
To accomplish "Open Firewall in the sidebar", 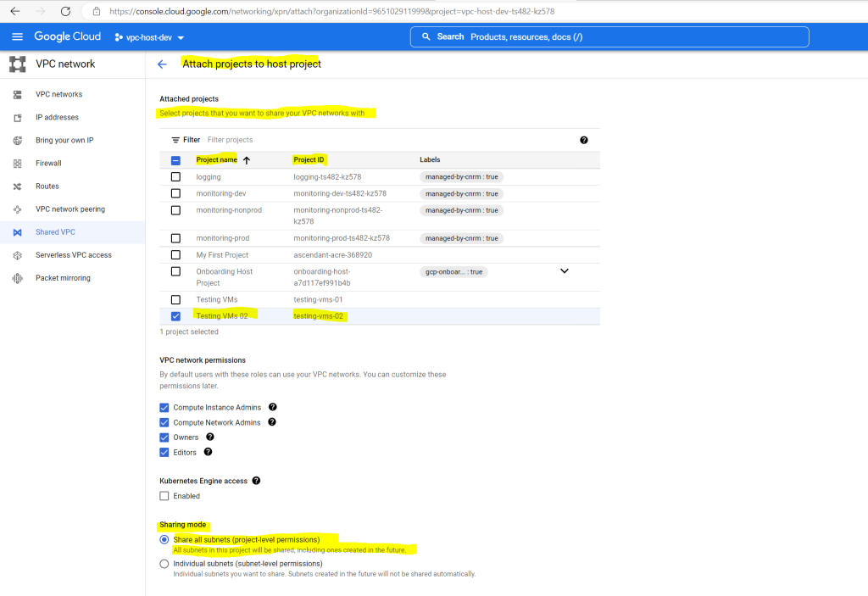I will pyautogui.click(x=48, y=164).
